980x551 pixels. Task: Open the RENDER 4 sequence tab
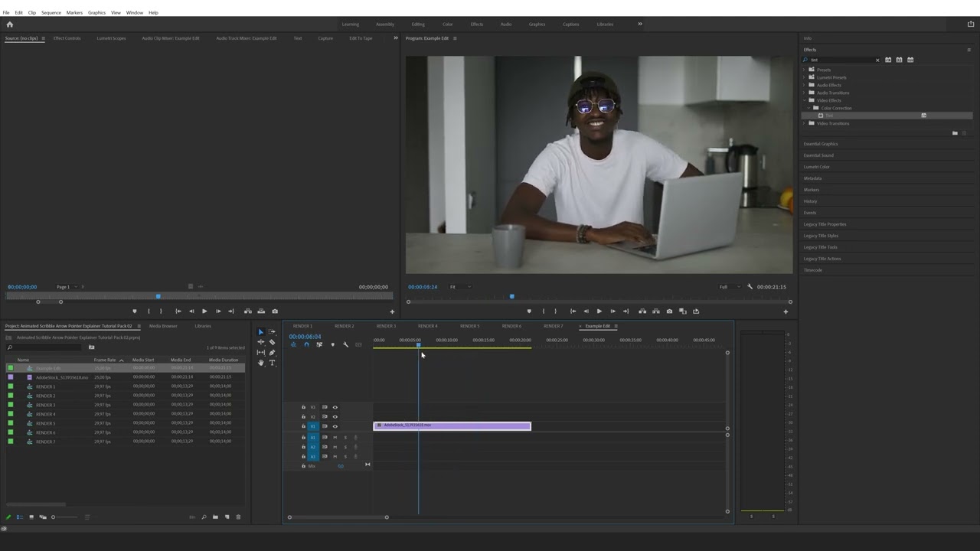(427, 326)
